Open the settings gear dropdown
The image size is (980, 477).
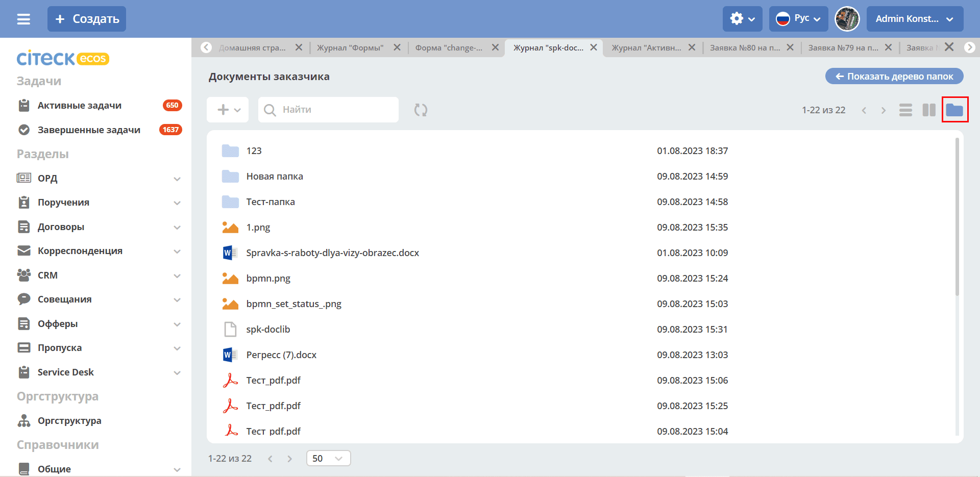pos(742,19)
